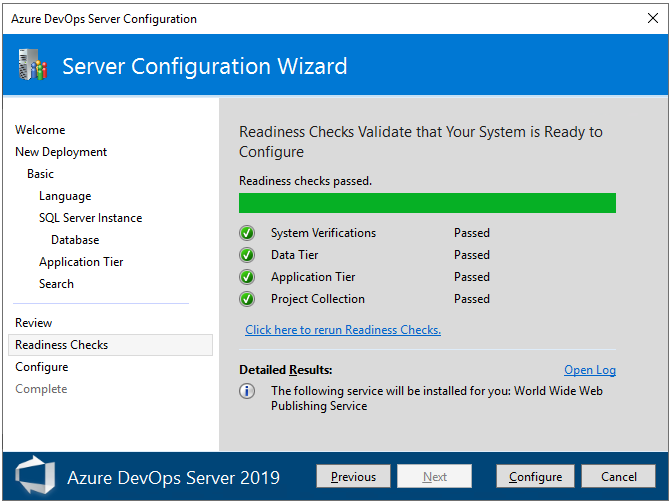Open the SQL Server Instance step
Image resolution: width=672 pixels, height=501 pixels.
point(91,218)
